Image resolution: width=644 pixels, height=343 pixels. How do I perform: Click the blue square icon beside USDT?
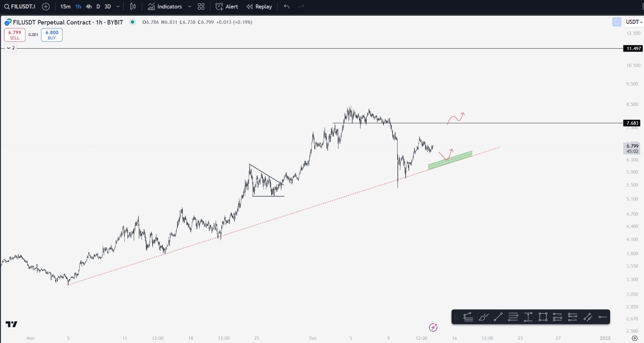(x=617, y=22)
